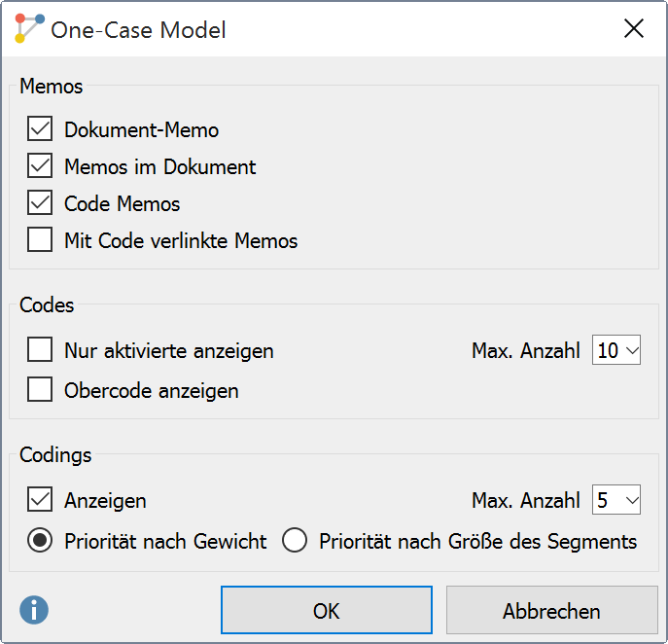Expand Max. Anzahl dropdown for Codings
Image resolution: width=668 pixels, height=644 pixels.
616,501
